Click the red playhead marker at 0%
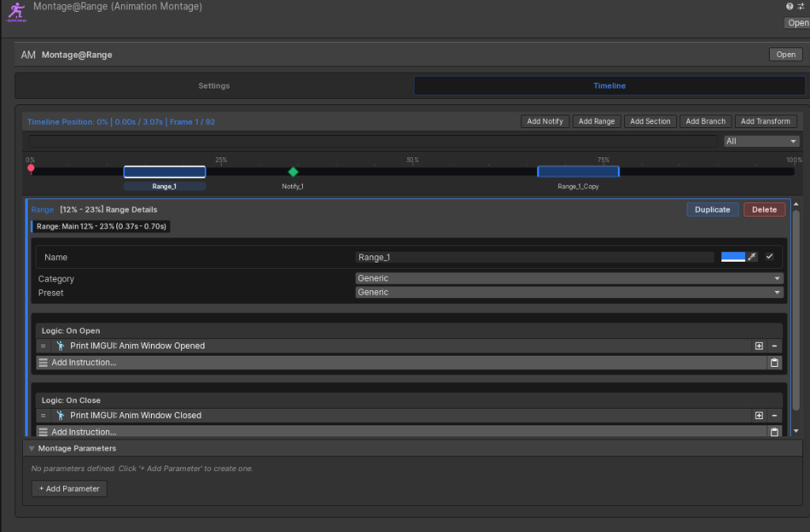 coord(31,168)
